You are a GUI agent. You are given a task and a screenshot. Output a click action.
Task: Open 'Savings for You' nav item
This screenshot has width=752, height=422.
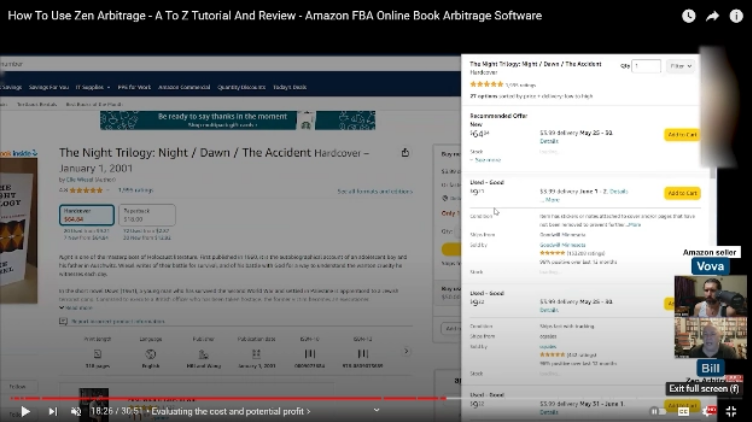pyautogui.click(x=48, y=87)
